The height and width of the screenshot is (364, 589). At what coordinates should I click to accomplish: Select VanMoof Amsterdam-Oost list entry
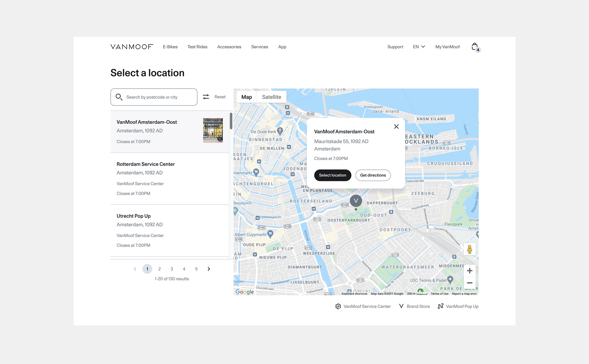pos(170,132)
